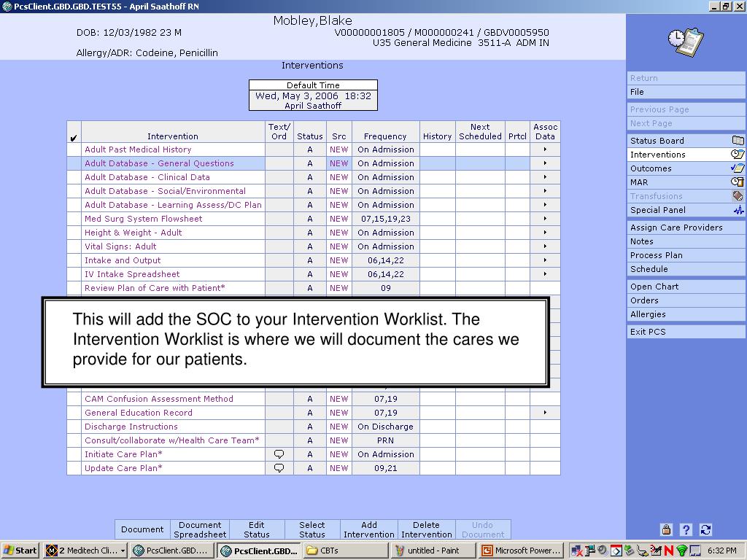Tick the checkbox for Intake and Output
This screenshot has width=747, height=560.
pos(74,260)
